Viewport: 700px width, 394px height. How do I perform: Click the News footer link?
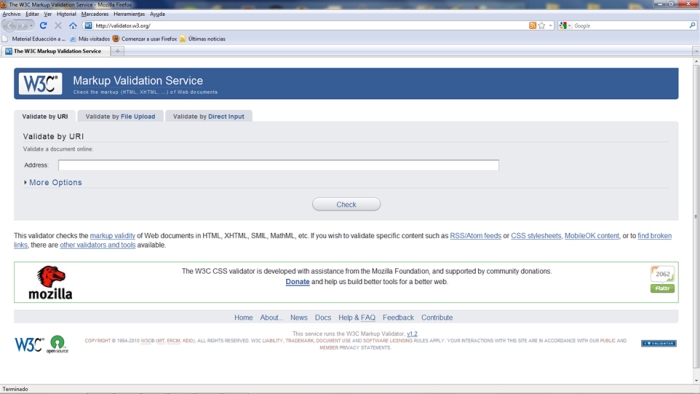(299, 317)
